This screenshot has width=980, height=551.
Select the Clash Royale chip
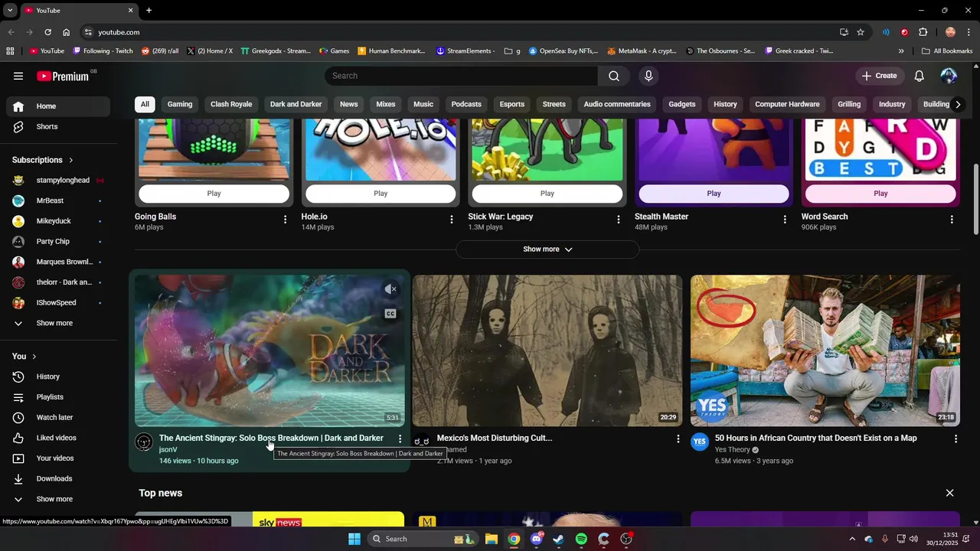coord(231,104)
